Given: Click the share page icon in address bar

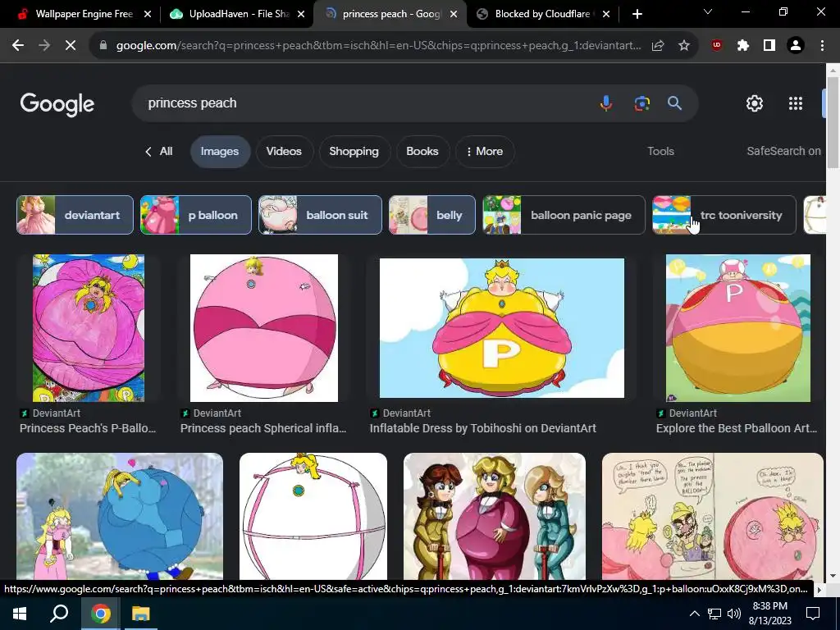Looking at the screenshot, I should point(658,46).
